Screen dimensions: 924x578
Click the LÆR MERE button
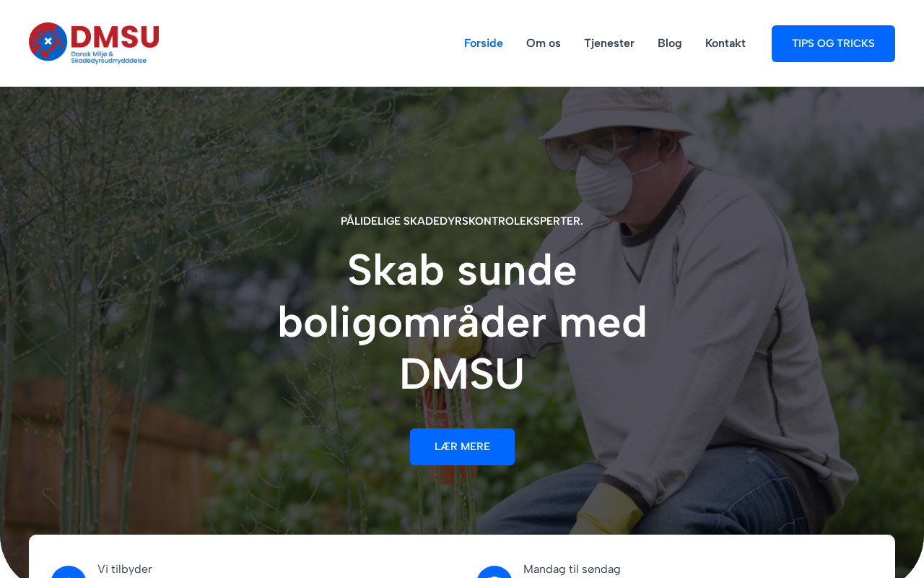(x=462, y=447)
